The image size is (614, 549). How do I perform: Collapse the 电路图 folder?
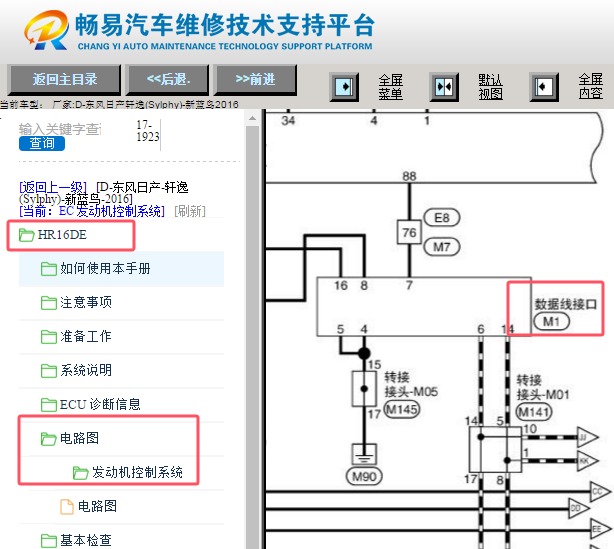point(79,438)
